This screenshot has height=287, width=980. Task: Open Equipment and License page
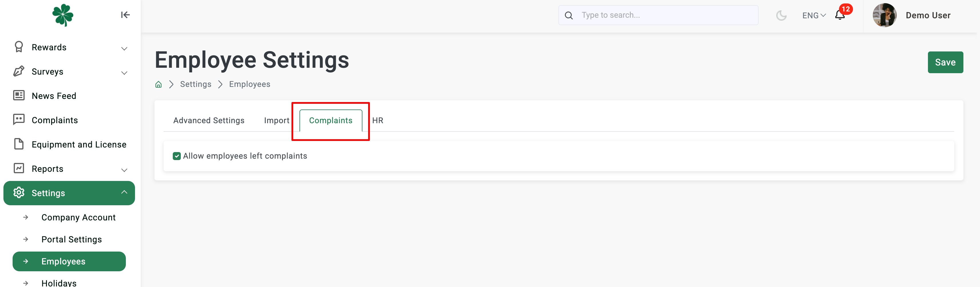click(x=69, y=144)
